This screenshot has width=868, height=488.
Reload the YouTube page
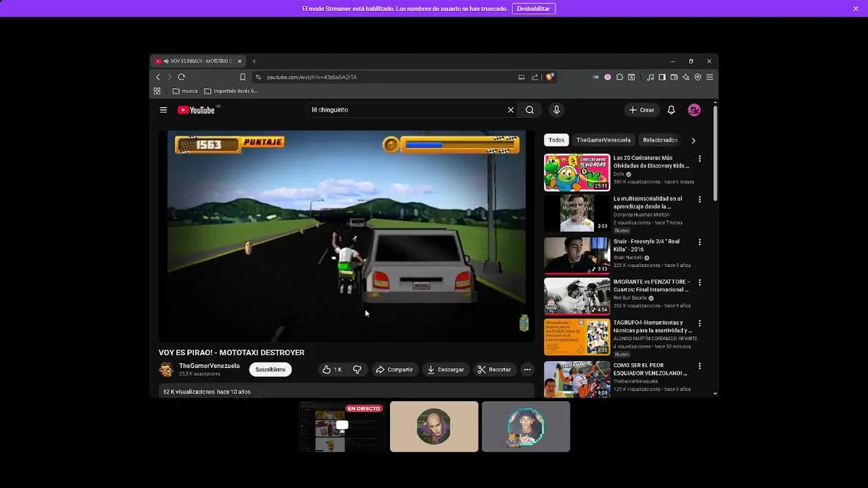(x=182, y=77)
